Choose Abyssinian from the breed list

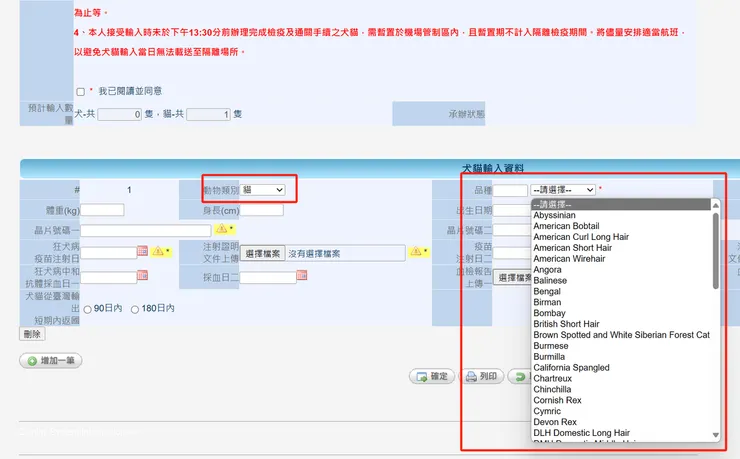click(x=621, y=215)
